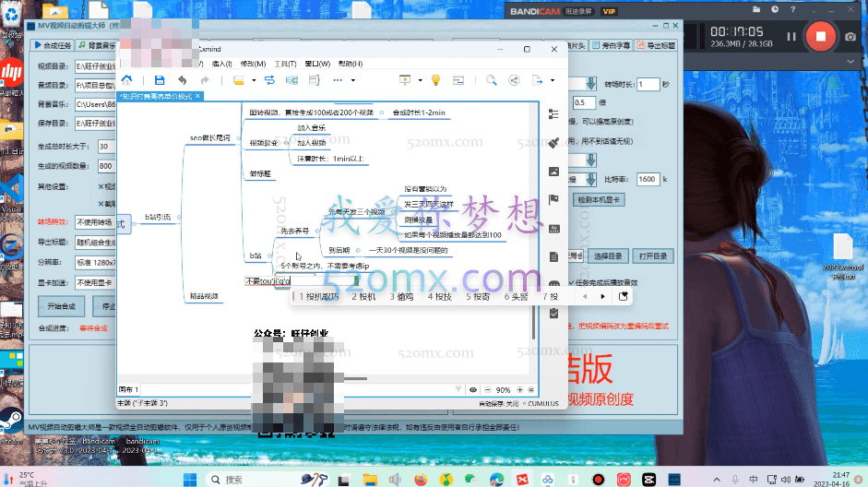Open the Gantt chart view icon

point(458,80)
